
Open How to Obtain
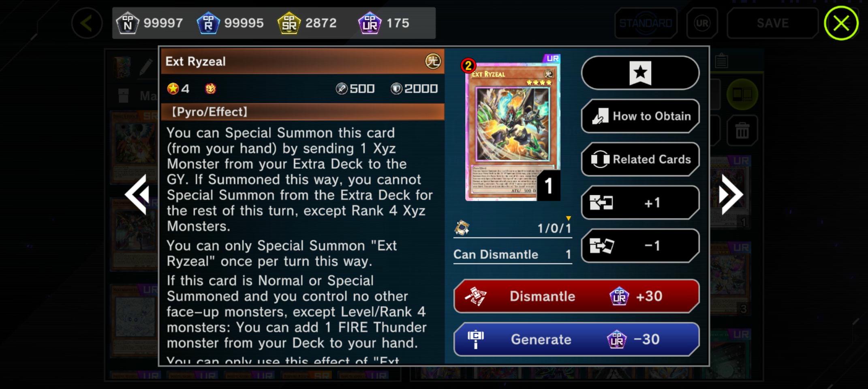(x=640, y=116)
